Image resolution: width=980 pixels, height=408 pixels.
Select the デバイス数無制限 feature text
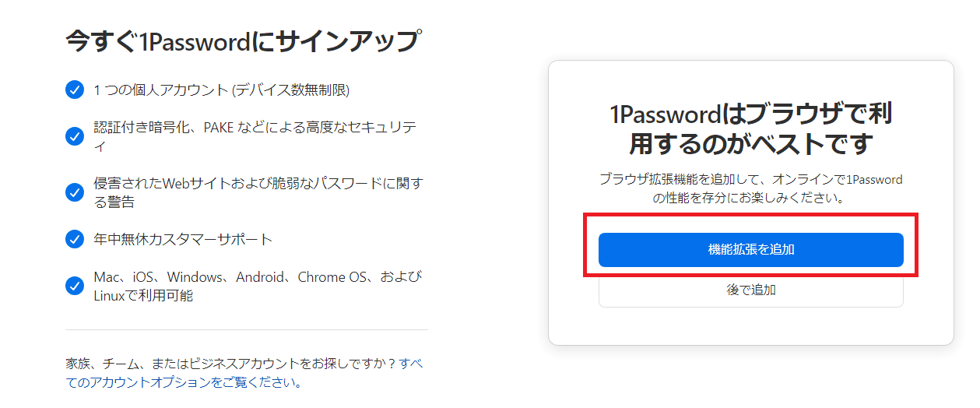point(290,90)
